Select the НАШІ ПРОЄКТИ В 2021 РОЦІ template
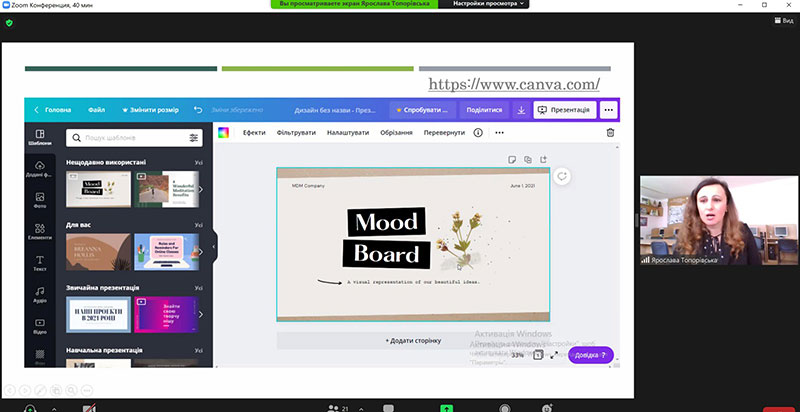The height and width of the screenshot is (412, 800). coord(98,315)
